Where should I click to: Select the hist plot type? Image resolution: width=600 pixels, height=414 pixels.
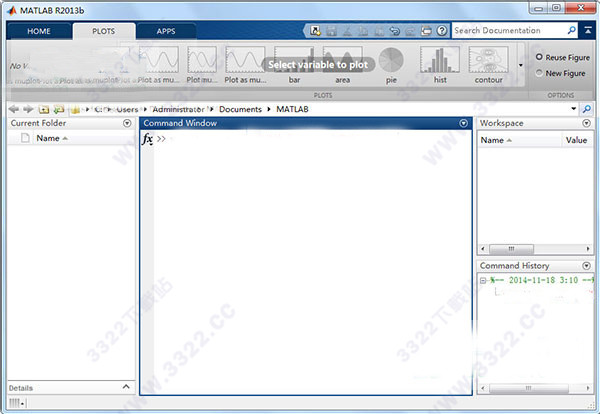click(440, 65)
